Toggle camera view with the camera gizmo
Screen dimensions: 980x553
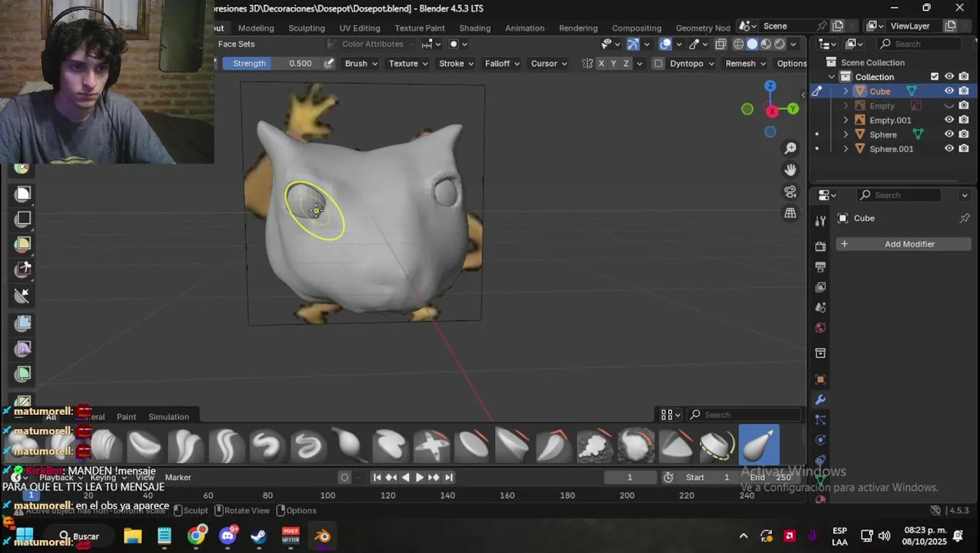click(790, 191)
